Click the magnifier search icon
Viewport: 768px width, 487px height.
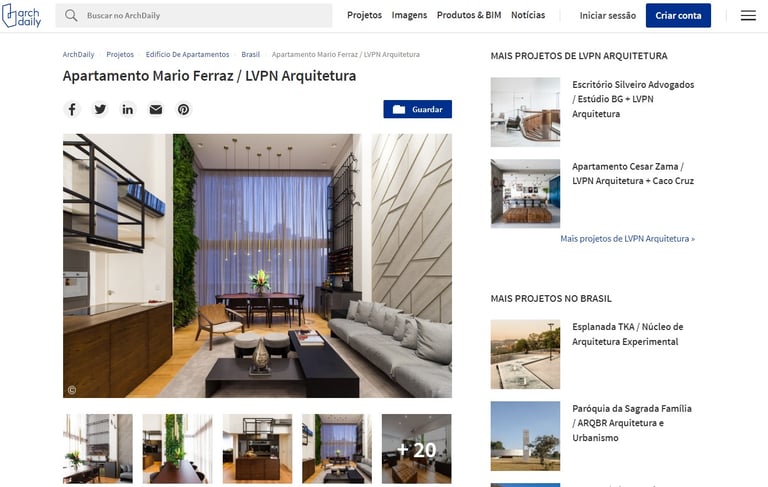pyautogui.click(x=71, y=15)
